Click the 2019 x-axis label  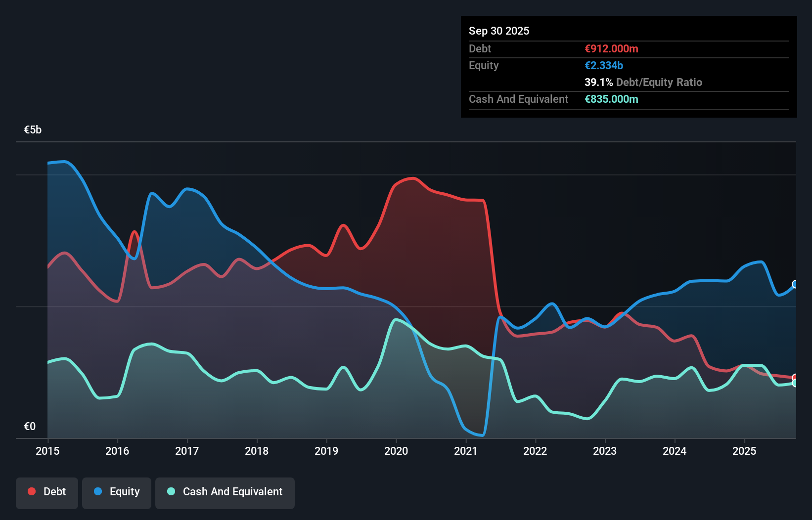326,451
